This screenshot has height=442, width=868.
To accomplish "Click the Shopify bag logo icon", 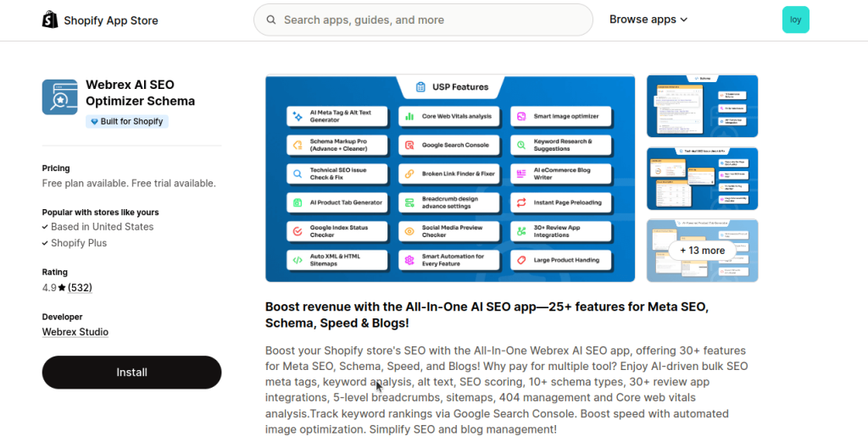I will (x=50, y=19).
